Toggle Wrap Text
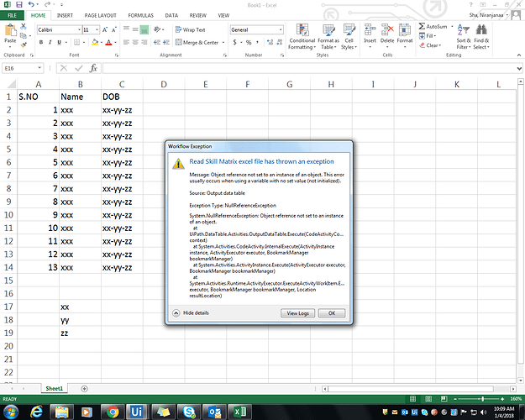 190,29
